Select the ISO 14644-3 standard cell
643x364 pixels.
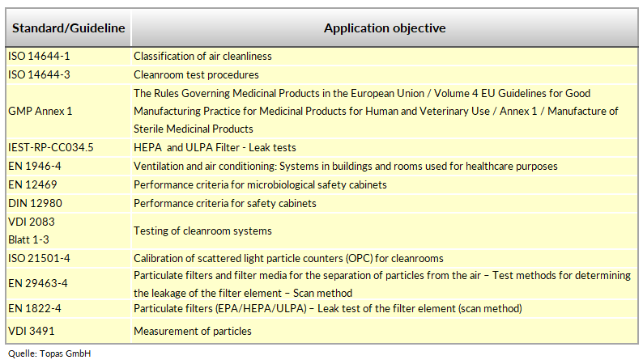pos(69,74)
